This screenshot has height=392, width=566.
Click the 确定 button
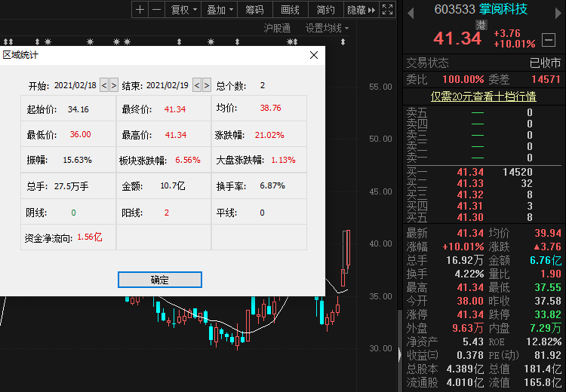pyautogui.click(x=159, y=280)
